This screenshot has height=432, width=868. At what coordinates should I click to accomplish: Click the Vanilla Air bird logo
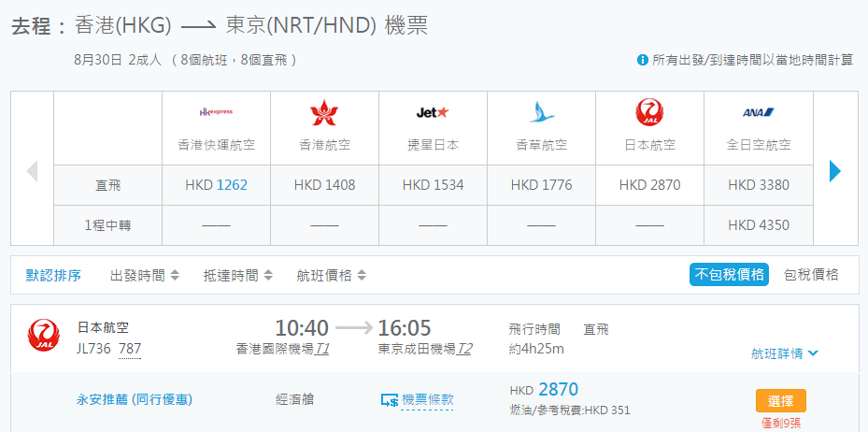coord(541,113)
